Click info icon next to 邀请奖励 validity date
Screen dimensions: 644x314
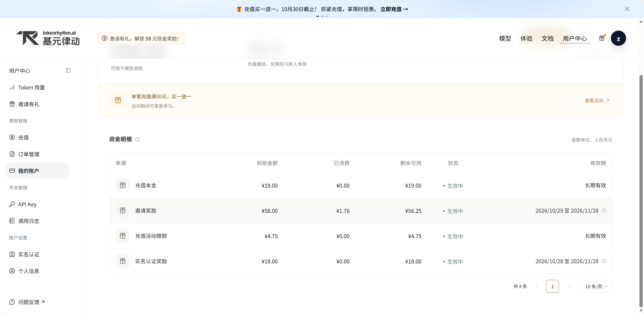point(604,210)
